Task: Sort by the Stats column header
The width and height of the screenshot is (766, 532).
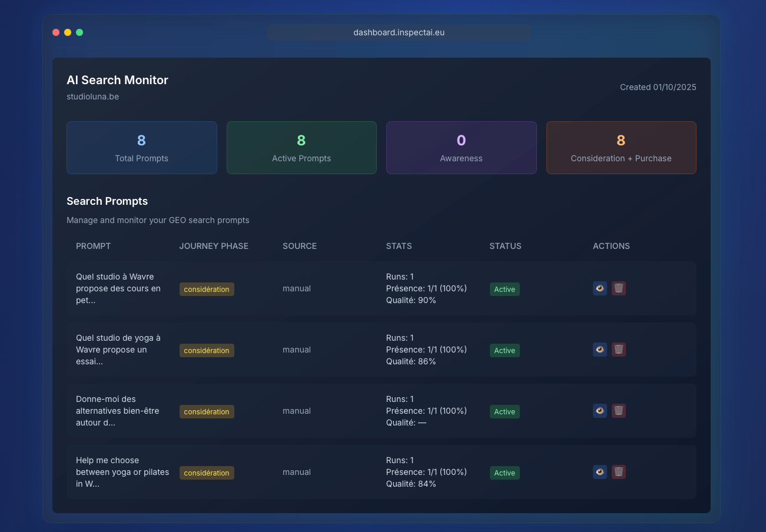Action: point(399,246)
